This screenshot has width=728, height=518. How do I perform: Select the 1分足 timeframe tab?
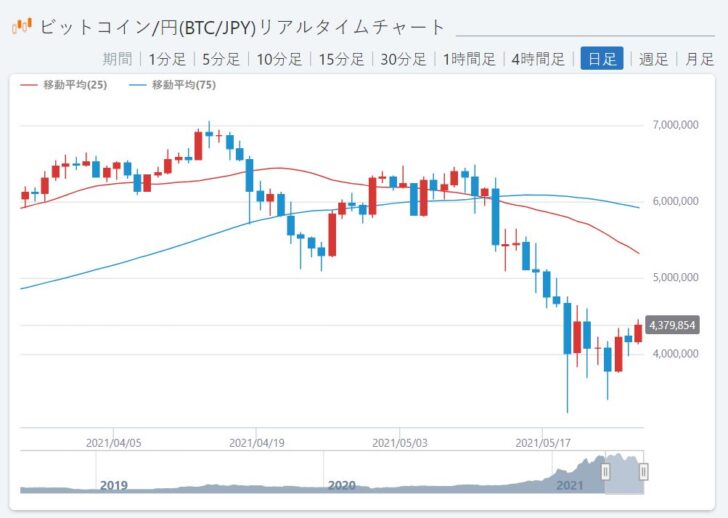[166, 59]
